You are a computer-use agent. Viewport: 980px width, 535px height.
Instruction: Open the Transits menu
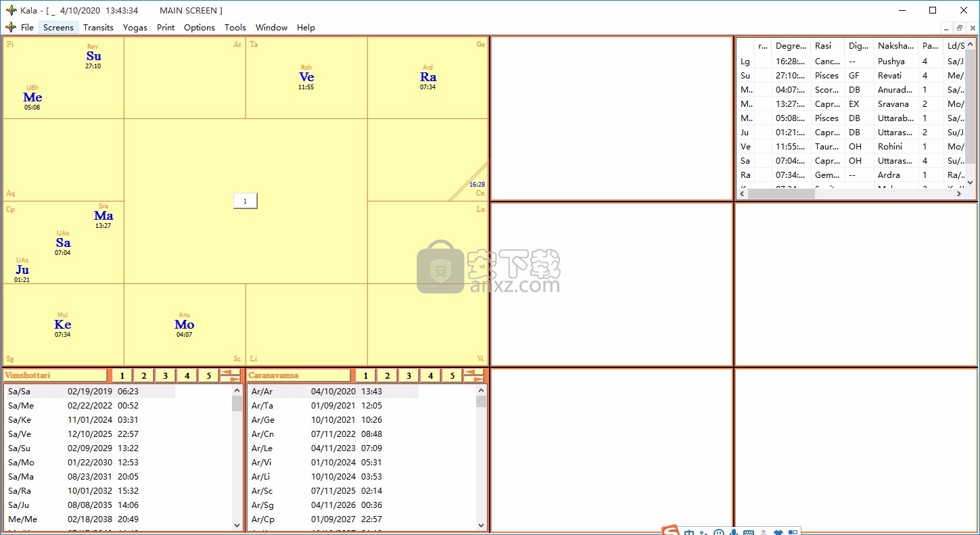tap(98, 28)
